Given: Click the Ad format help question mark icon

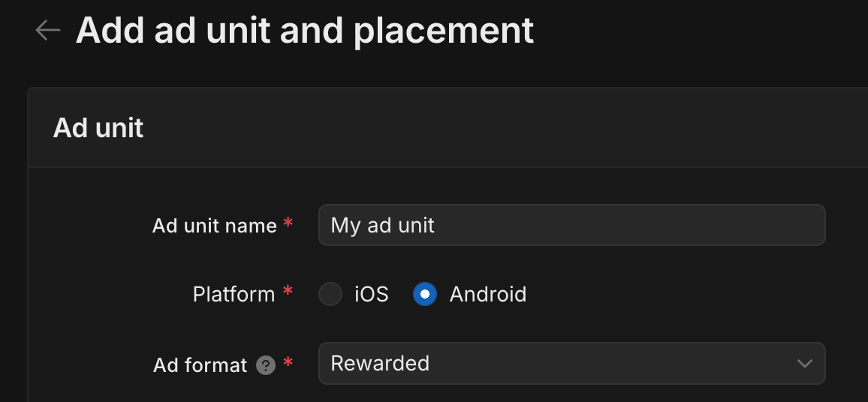Looking at the screenshot, I should [266, 365].
